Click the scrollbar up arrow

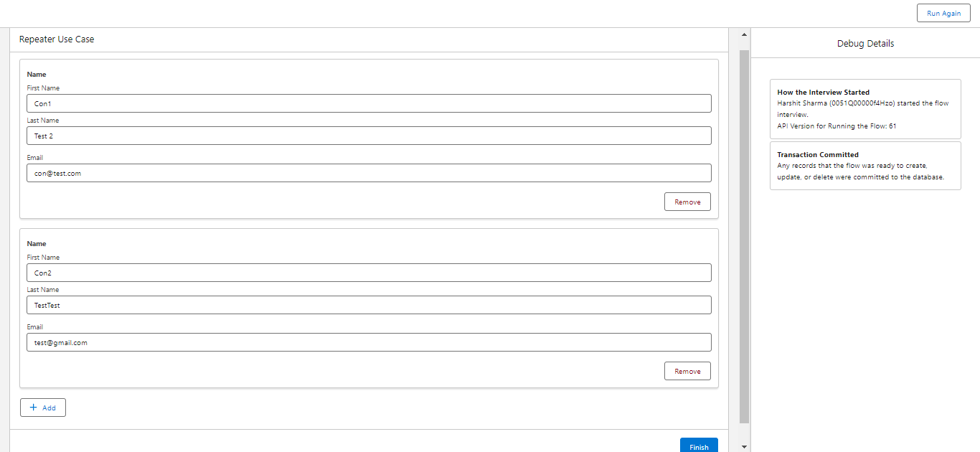pyautogui.click(x=744, y=34)
